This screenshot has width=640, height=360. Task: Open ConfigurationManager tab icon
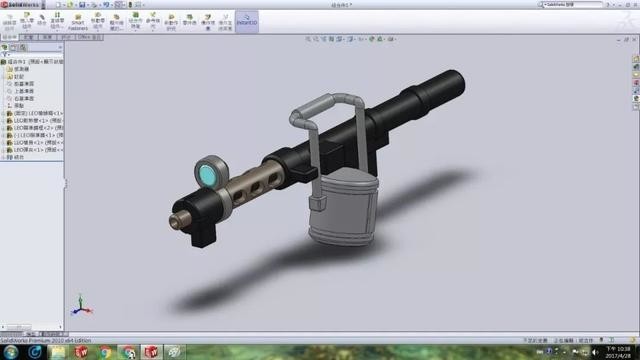23,48
